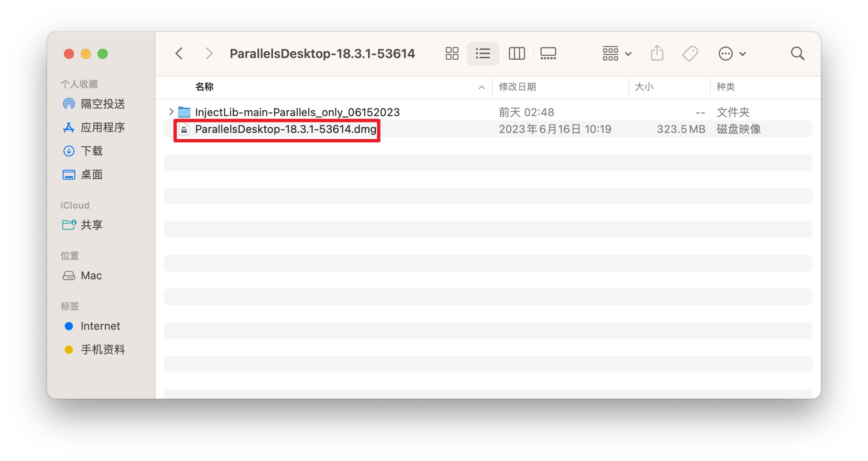
Task: Open the Mac location in sidebar
Action: pyautogui.click(x=91, y=276)
